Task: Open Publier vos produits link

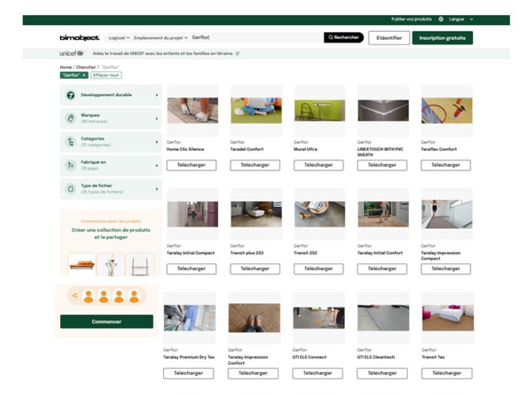Action: coord(411,19)
